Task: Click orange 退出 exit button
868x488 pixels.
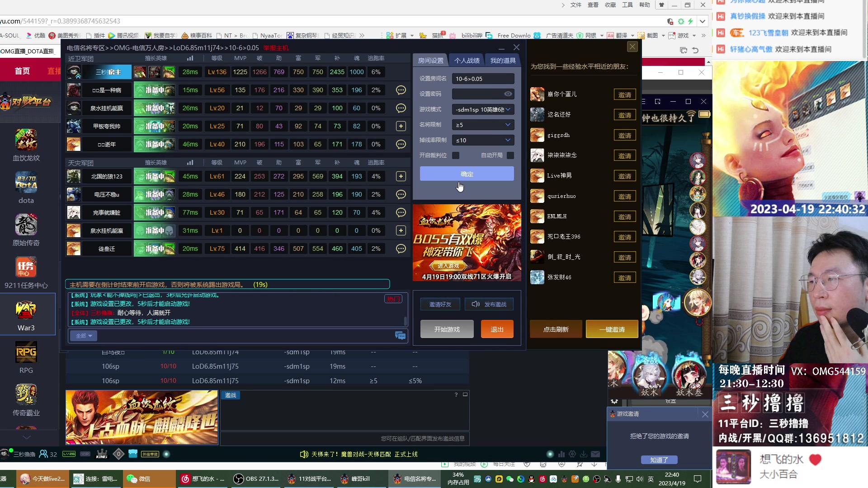Action: pyautogui.click(x=497, y=329)
